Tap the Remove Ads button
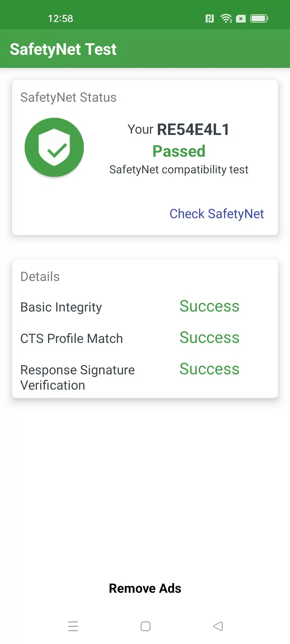Viewport: 290px width, 644px height. 145,588
